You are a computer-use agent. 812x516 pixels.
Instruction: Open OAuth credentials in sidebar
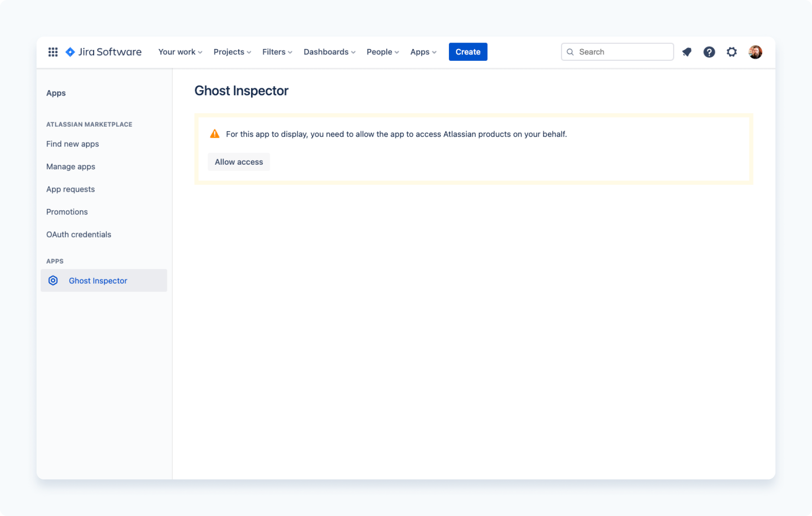click(x=79, y=235)
